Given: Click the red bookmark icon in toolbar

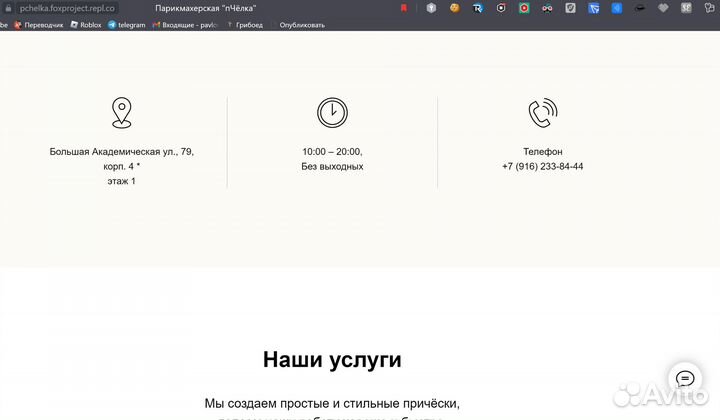Looking at the screenshot, I should 404,8.
